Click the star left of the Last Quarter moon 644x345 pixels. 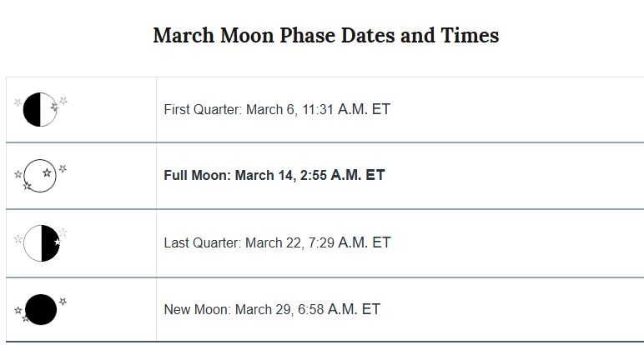18,239
